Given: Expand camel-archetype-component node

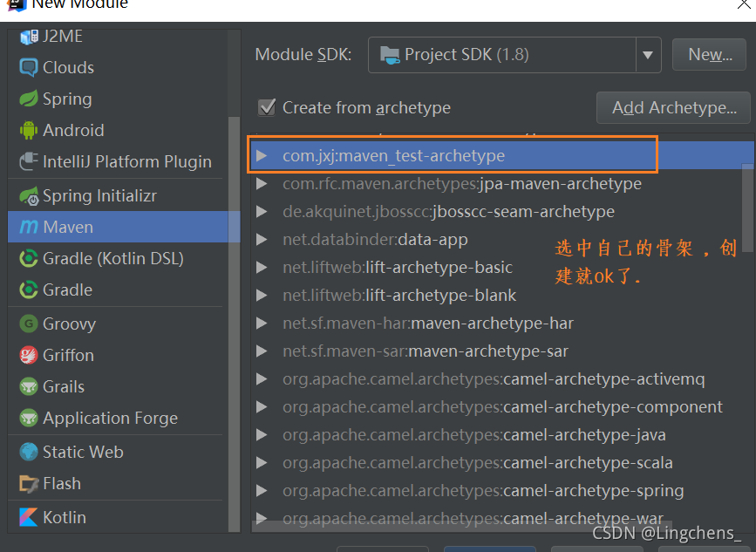Looking at the screenshot, I should (262, 407).
